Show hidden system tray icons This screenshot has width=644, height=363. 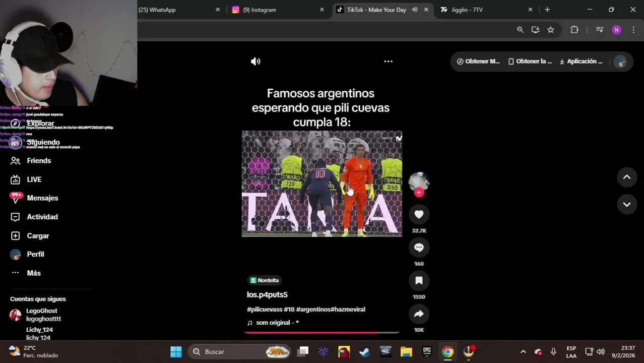coord(523,352)
